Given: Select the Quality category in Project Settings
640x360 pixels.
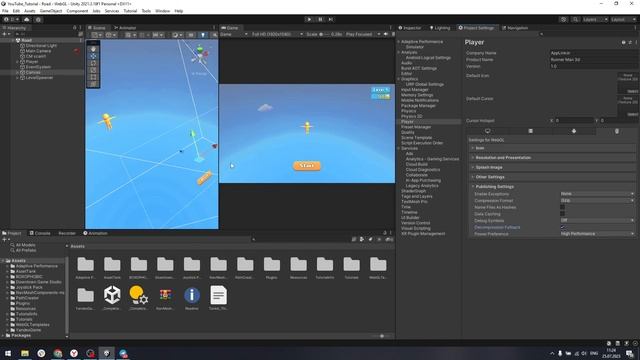Looking at the screenshot, I should (x=407, y=132).
